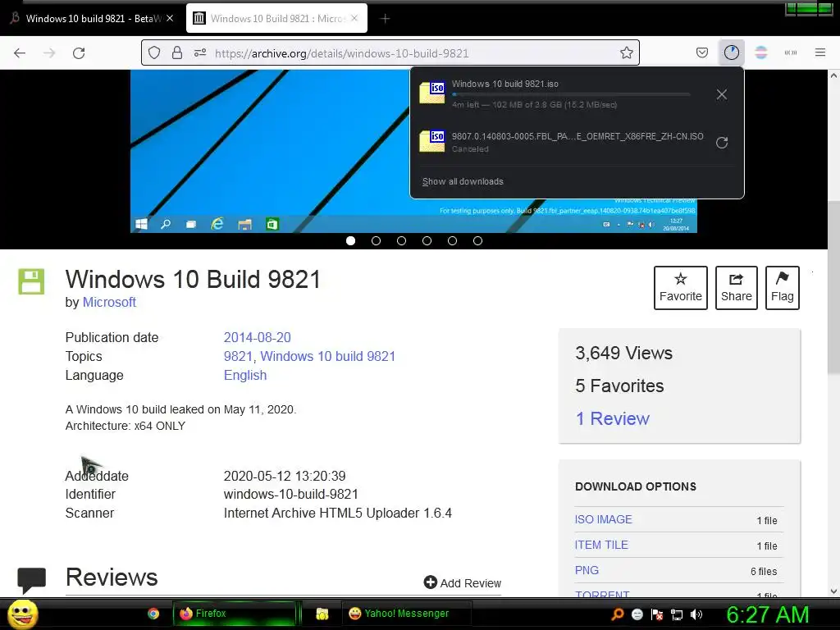Open the 2014-08-20 publication date link
This screenshot has height=630, width=840.
pyautogui.click(x=257, y=337)
